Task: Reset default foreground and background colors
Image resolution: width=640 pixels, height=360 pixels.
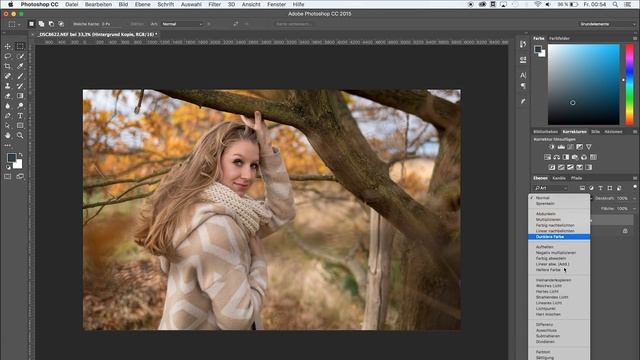Action: tap(8, 167)
